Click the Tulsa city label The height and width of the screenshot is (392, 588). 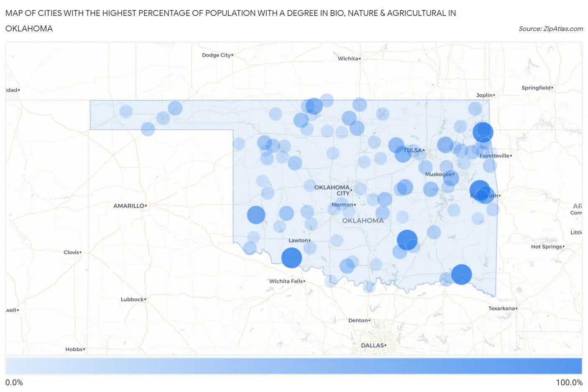(413, 150)
